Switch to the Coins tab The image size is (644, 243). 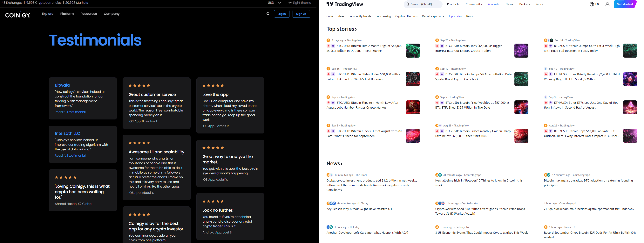coord(329,16)
